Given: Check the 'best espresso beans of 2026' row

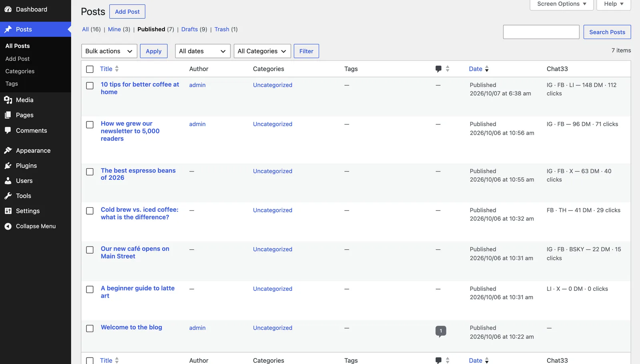Looking at the screenshot, I should click(x=90, y=172).
